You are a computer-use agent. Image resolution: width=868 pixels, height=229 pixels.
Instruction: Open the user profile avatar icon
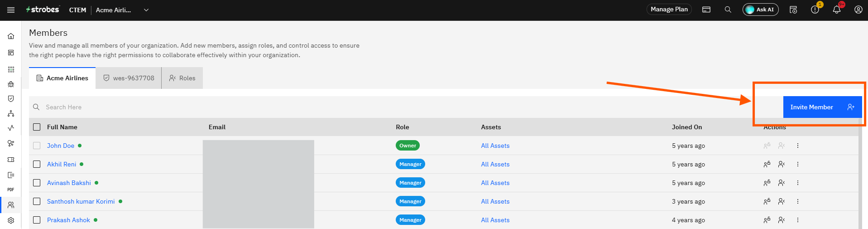pos(858,10)
